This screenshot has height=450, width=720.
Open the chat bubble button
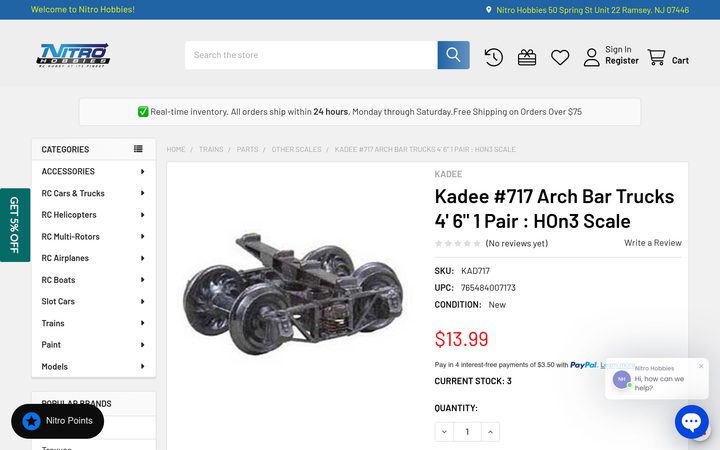click(692, 422)
